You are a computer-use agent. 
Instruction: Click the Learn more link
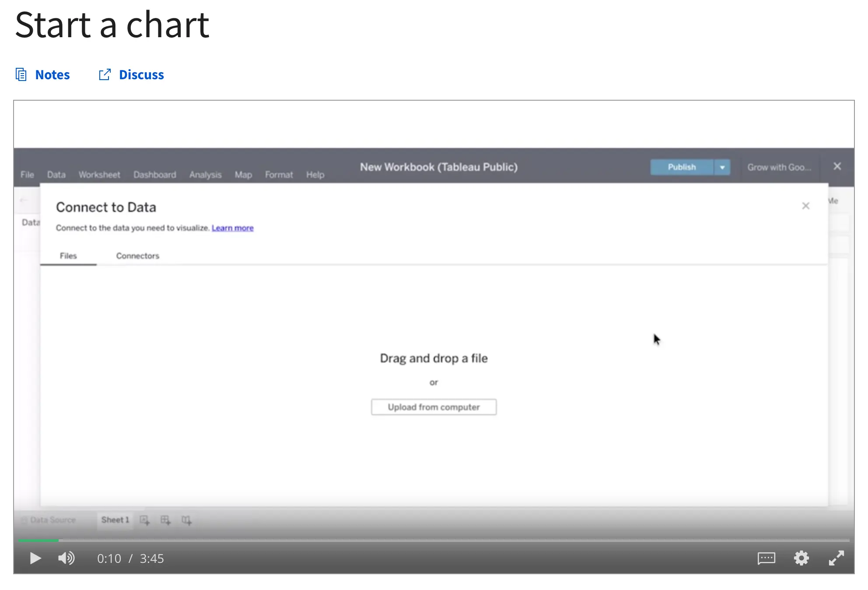click(232, 227)
